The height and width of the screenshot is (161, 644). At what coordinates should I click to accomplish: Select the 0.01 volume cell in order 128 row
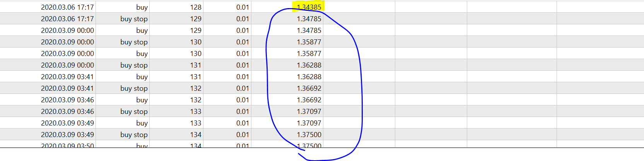click(243, 7)
